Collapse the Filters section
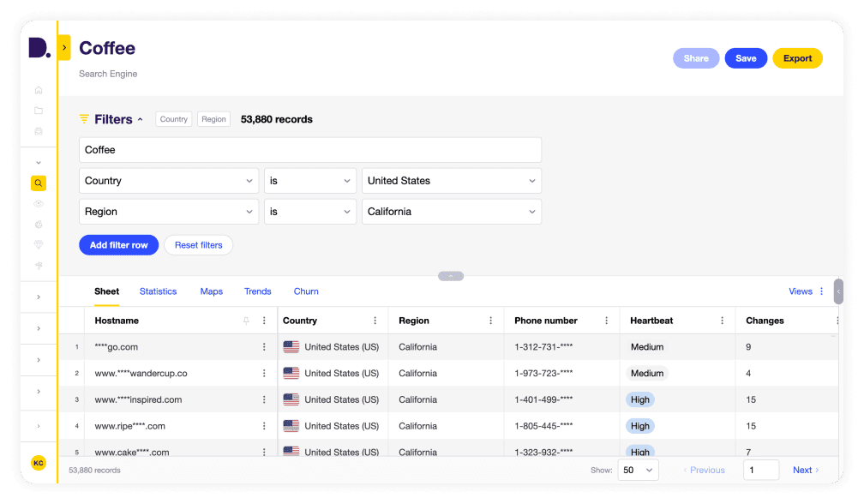This screenshot has width=864, height=504. coord(141,119)
